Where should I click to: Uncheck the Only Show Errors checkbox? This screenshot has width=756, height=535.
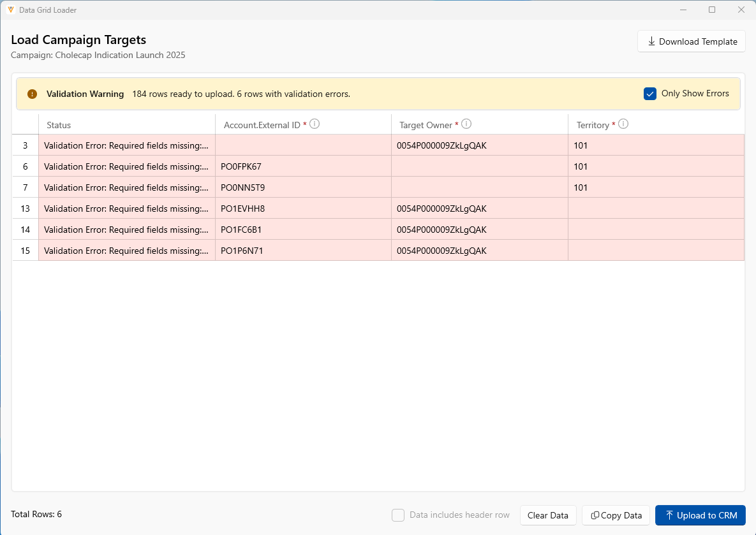(x=650, y=94)
